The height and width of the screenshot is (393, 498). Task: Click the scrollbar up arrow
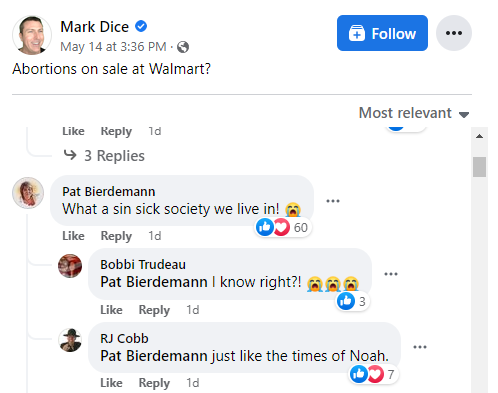pos(479,136)
